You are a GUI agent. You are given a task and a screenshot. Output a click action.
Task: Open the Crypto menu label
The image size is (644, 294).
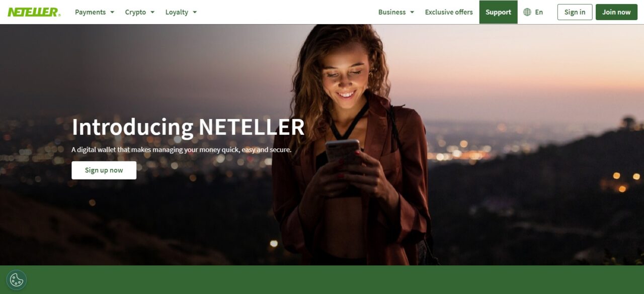(135, 12)
